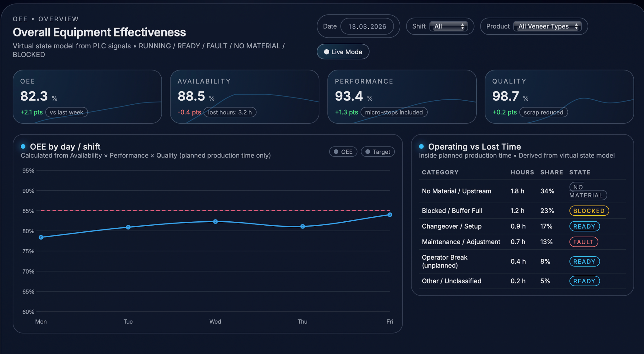Image resolution: width=644 pixels, height=354 pixels.
Task: Click the date field 13.03.2026
Action: pos(367,26)
